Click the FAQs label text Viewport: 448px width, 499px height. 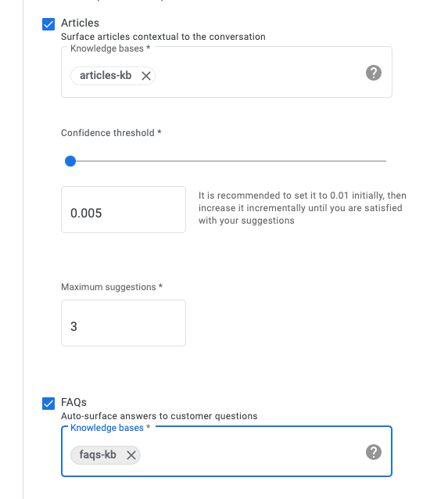coord(73,402)
